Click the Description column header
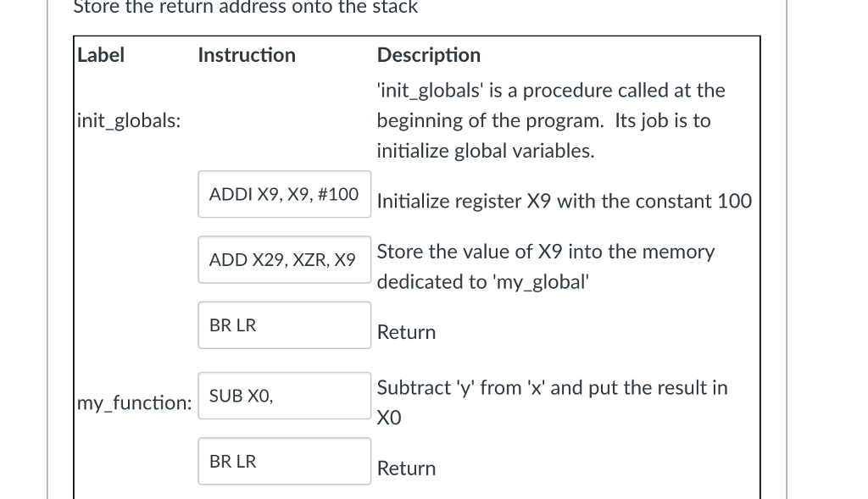The image size is (868, 499). point(428,54)
